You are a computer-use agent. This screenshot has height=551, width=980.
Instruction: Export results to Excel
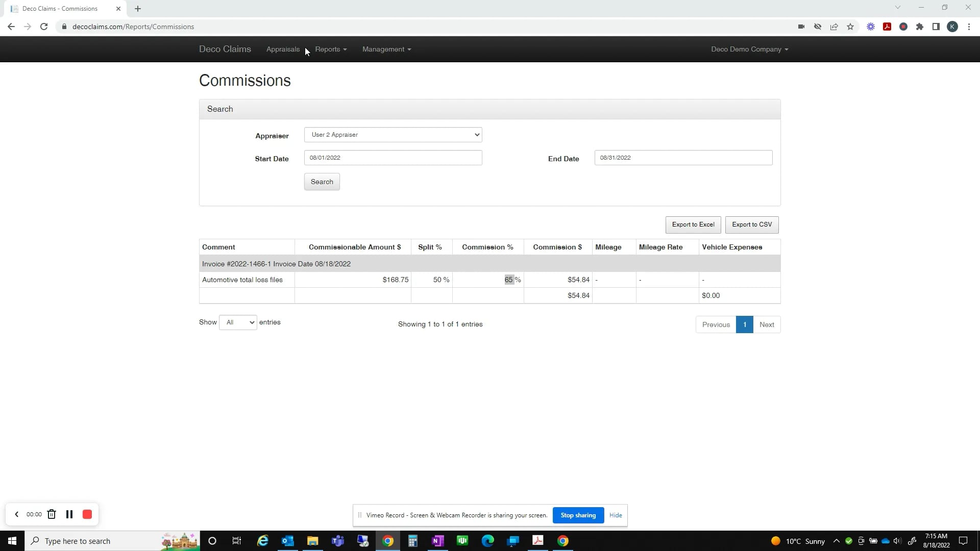(693, 224)
